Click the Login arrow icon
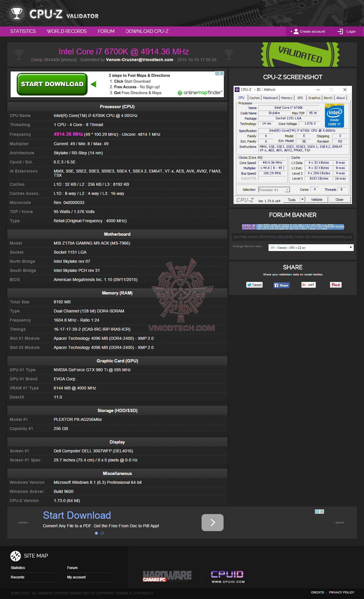The width and height of the screenshot is (364, 599). tap(340, 31)
